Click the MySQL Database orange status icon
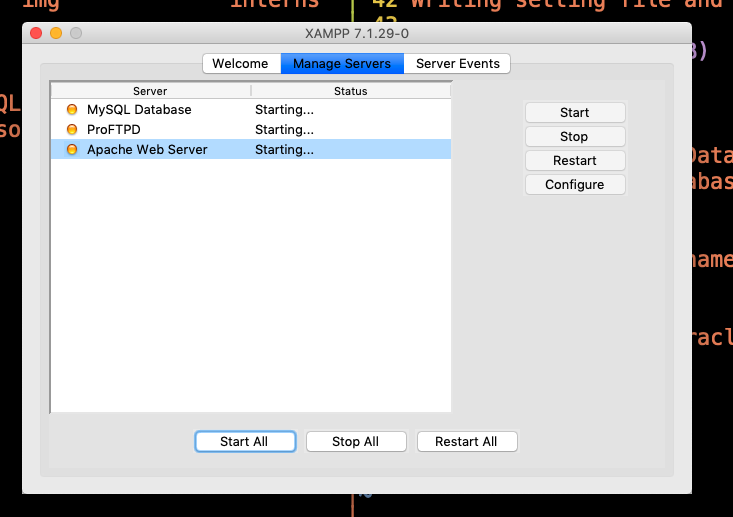 pos(72,109)
